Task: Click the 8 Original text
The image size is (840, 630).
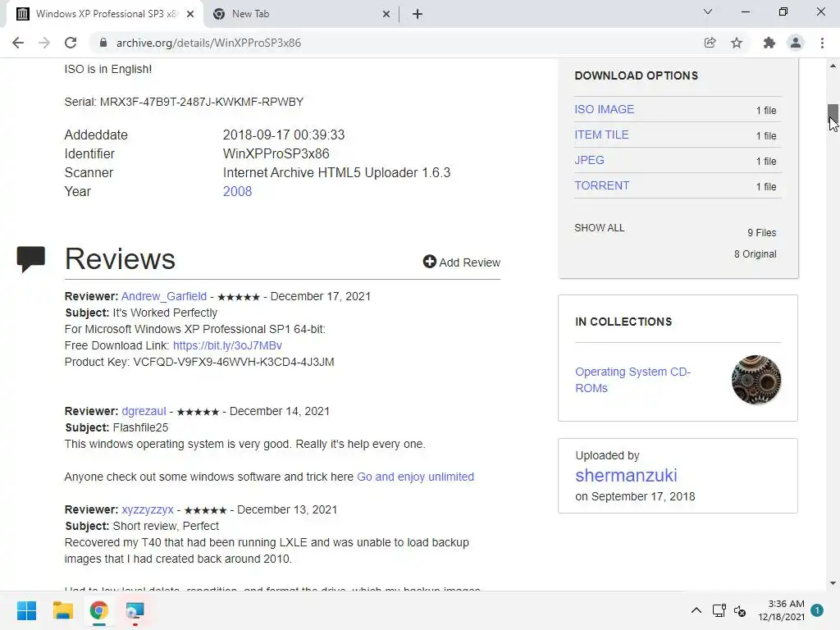Action: [x=755, y=254]
